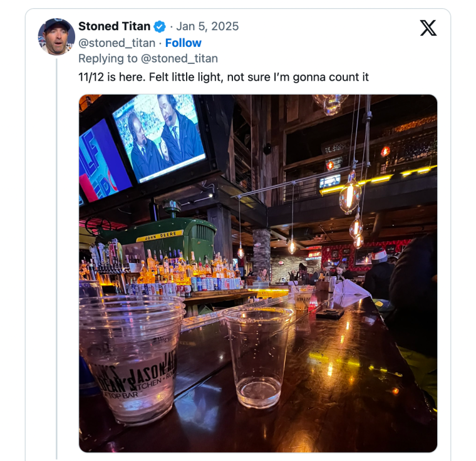Click the vertical thread connector line
Viewport: 476px width, 461px height.
click(x=56, y=251)
